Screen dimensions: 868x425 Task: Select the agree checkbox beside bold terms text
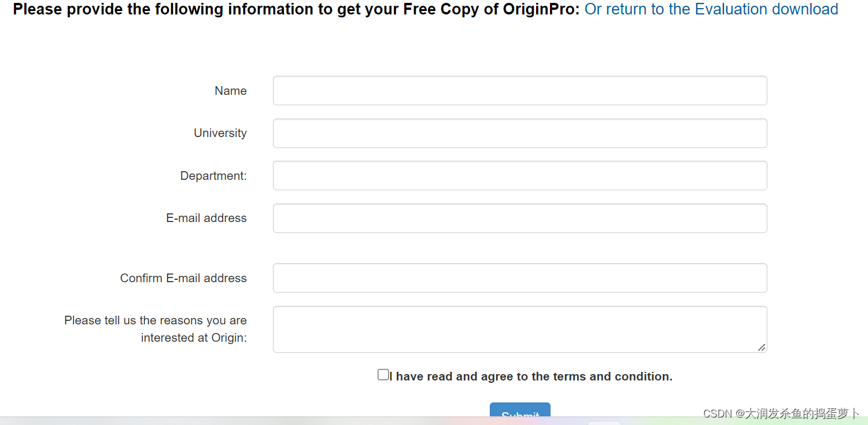coord(383,374)
